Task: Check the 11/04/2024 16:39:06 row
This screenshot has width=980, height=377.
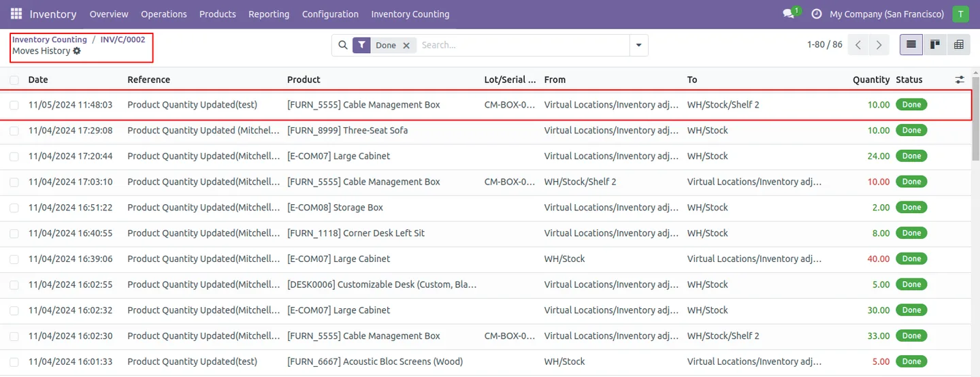Action: tap(14, 259)
